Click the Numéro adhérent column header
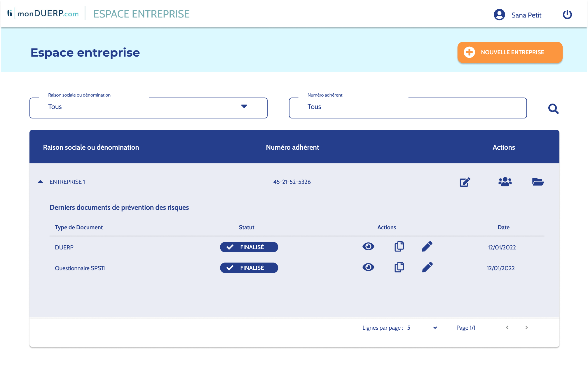588x367 pixels. [292, 147]
